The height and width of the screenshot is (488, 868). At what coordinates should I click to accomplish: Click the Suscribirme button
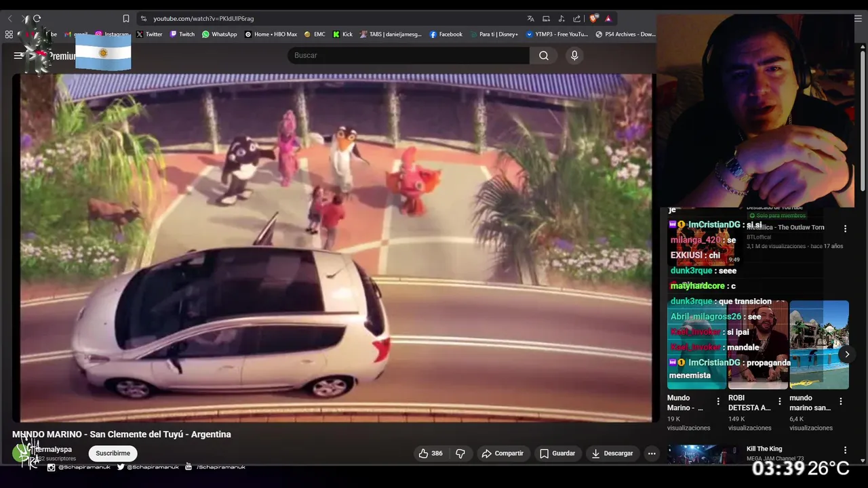[113, 453]
